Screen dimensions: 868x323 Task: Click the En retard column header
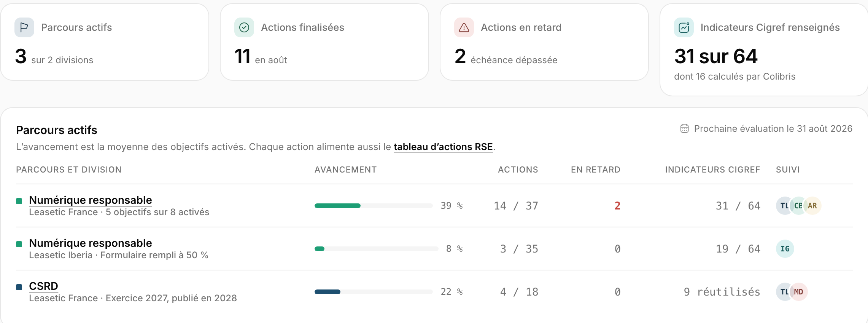tap(596, 169)
